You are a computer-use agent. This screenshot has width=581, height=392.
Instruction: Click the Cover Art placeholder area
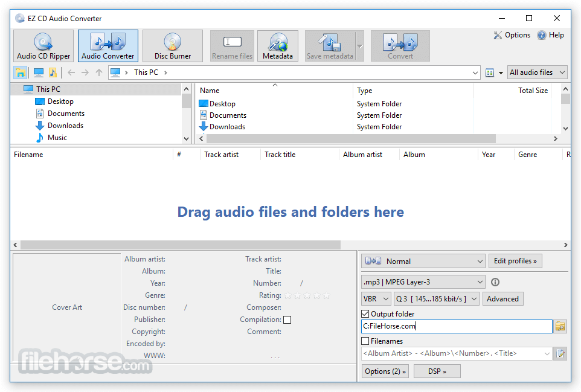(67, 307)
